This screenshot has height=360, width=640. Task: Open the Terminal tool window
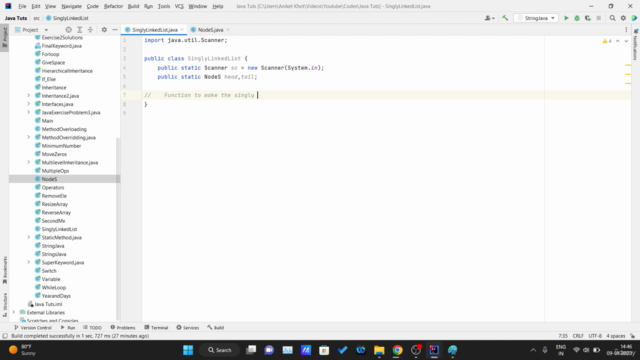[x=156, y=327]
